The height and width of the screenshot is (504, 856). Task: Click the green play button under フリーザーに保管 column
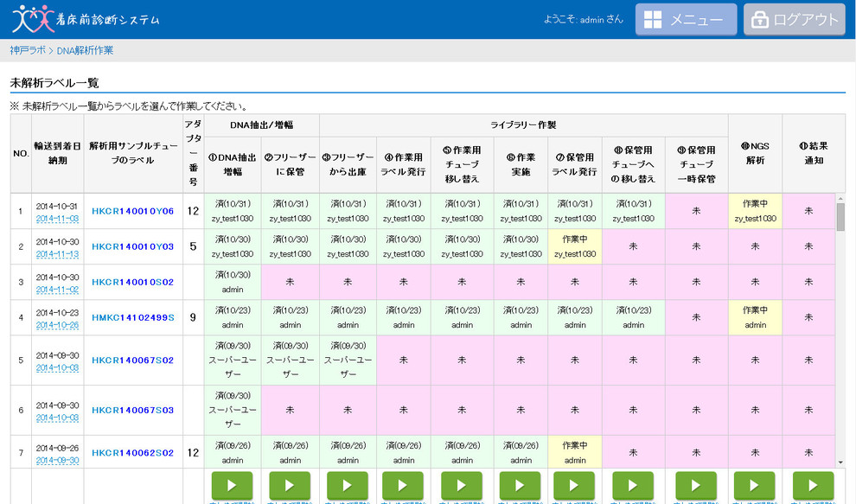point(290,486)
